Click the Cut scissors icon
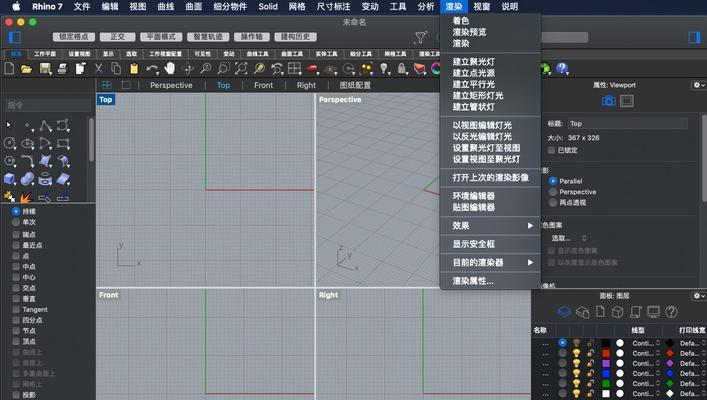Screen dimensions: 707x400 coord(99,69)
